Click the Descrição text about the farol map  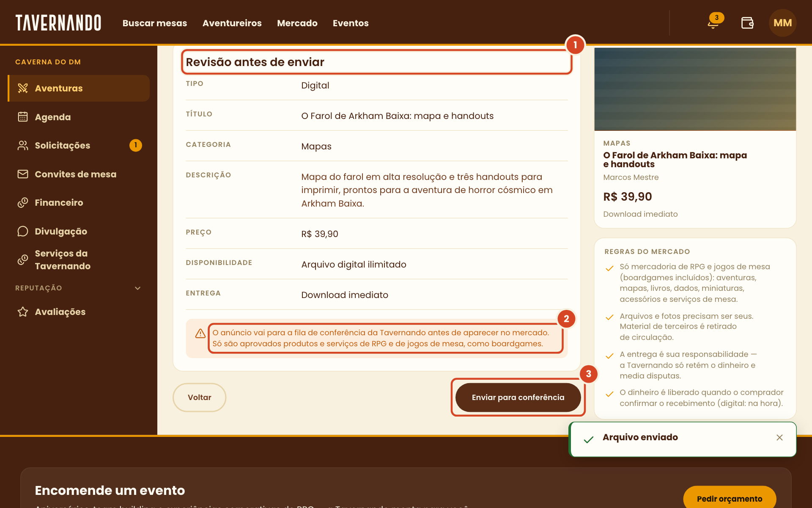[427, 190]
